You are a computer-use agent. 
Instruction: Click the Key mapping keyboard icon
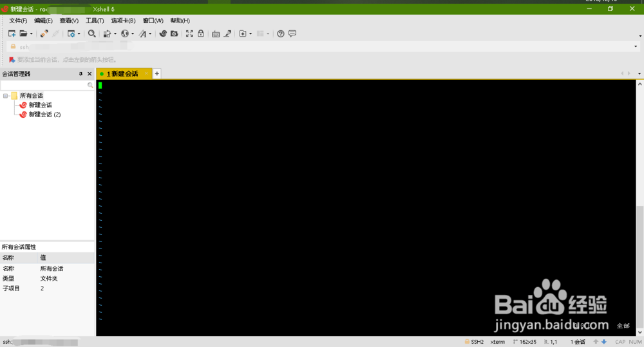[x=216, y=33]
